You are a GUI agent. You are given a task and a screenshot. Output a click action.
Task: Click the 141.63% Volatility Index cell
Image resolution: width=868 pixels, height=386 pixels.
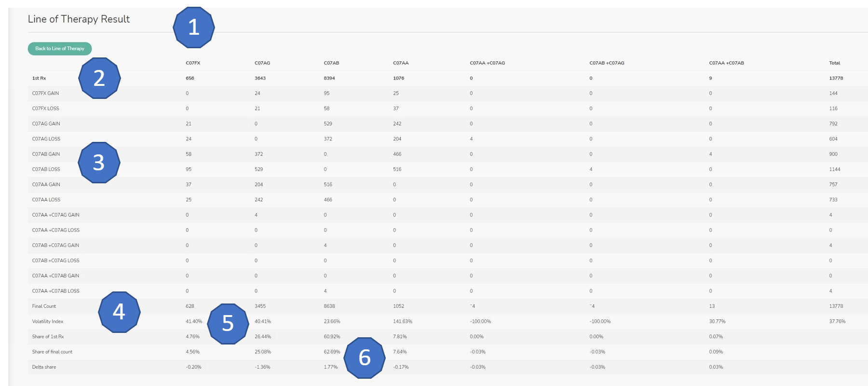(x=403, y=321)
